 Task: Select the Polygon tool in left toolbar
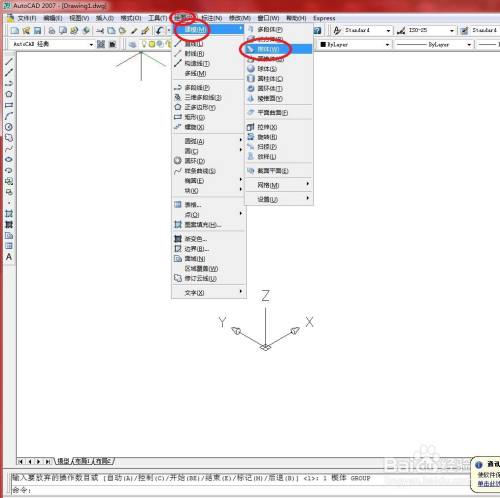[x=9, y=94]
